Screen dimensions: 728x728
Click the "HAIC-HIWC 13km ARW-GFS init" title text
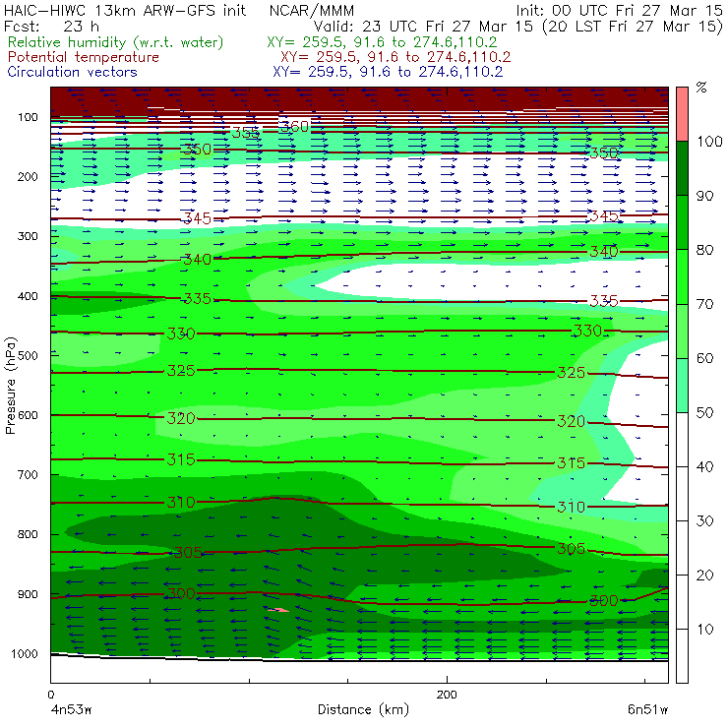[125, 10]
